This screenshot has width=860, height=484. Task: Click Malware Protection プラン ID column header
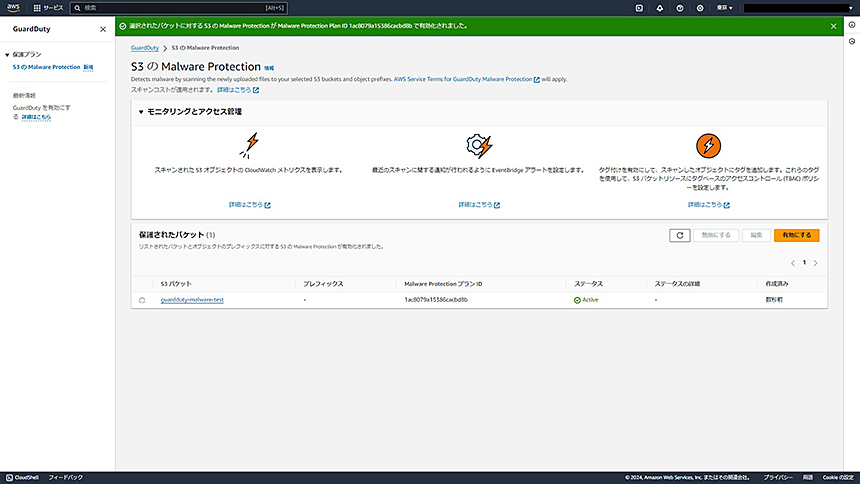tap(443, 284)
